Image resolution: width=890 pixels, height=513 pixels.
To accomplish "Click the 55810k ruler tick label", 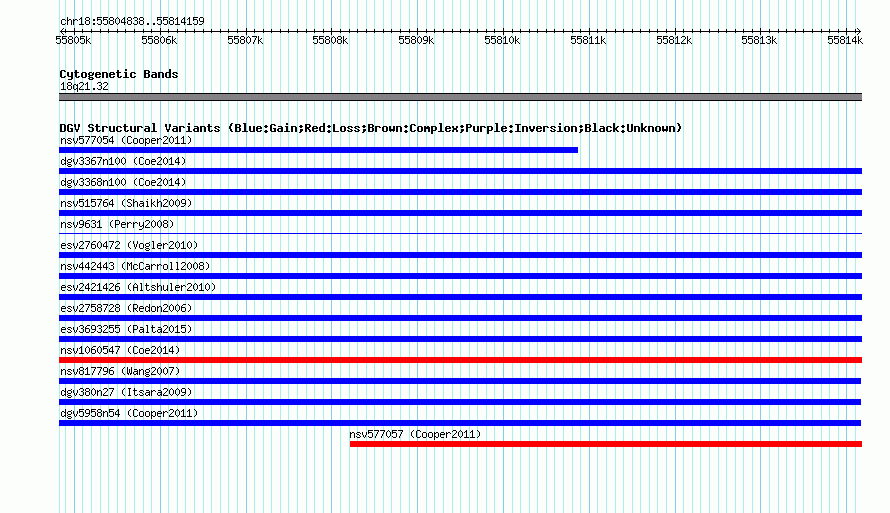I will 502,40.
